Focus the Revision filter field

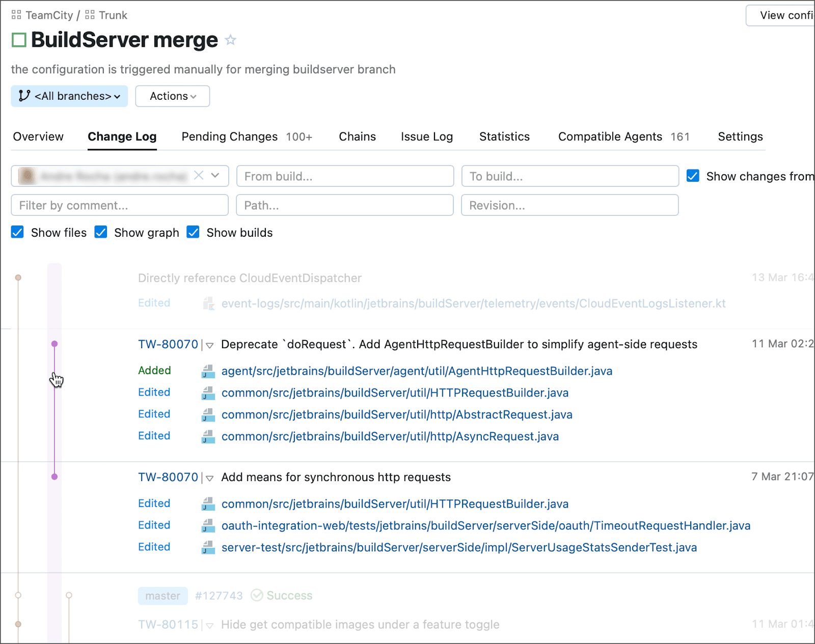pos(570,205)
